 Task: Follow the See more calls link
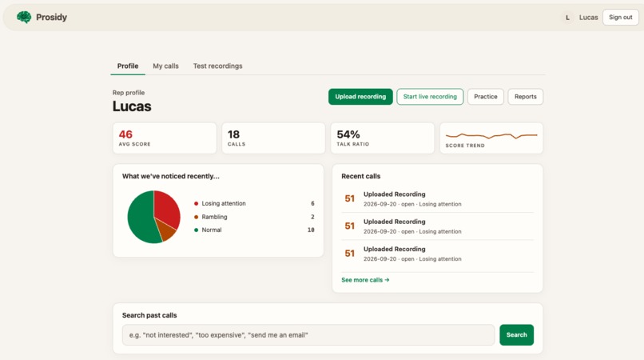click(365, 280)
